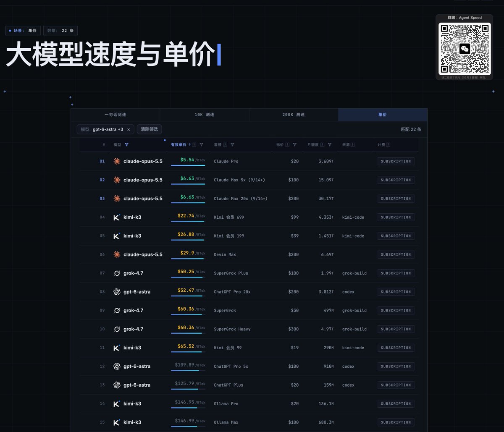Click the help icon beside 月额度 header

coord(322,145)
